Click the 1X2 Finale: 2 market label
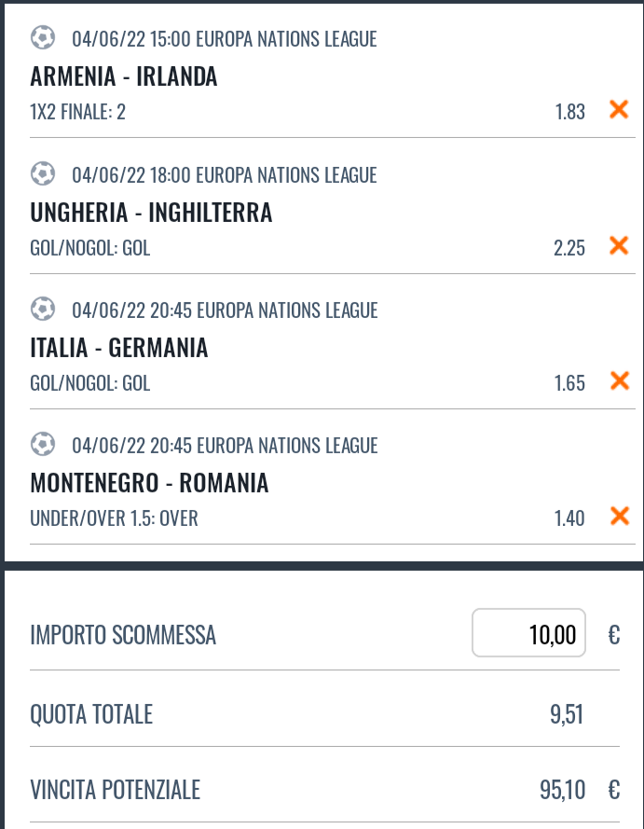644x829 pixels. click(77, 112)
